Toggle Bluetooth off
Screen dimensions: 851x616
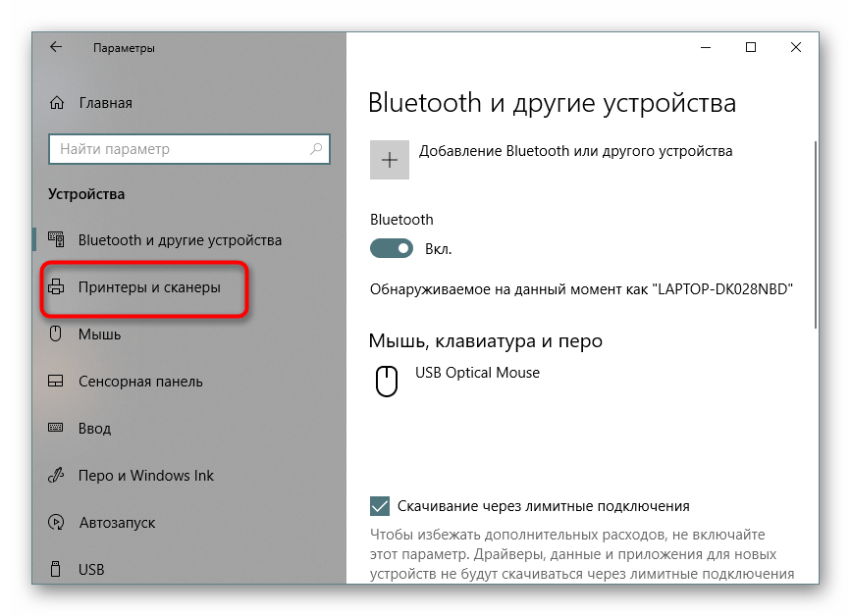tap(392, 249)
